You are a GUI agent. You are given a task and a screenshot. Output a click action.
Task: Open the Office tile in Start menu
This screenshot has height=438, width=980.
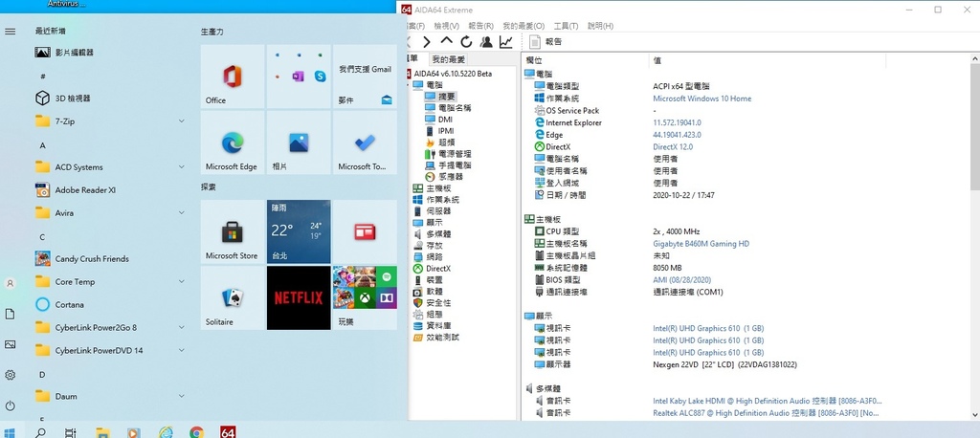coord(233,77)
